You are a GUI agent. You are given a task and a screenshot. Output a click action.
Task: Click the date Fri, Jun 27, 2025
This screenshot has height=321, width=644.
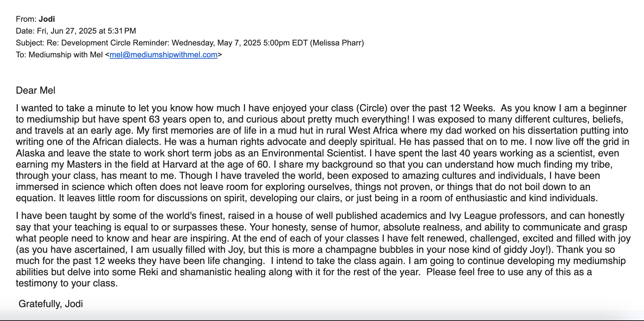coord(67,31)
